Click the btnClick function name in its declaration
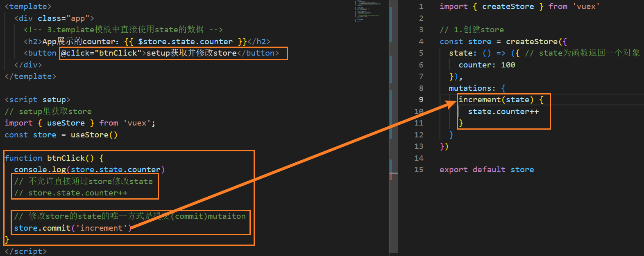This screenshot has width=644, height=256. point(66,158)
